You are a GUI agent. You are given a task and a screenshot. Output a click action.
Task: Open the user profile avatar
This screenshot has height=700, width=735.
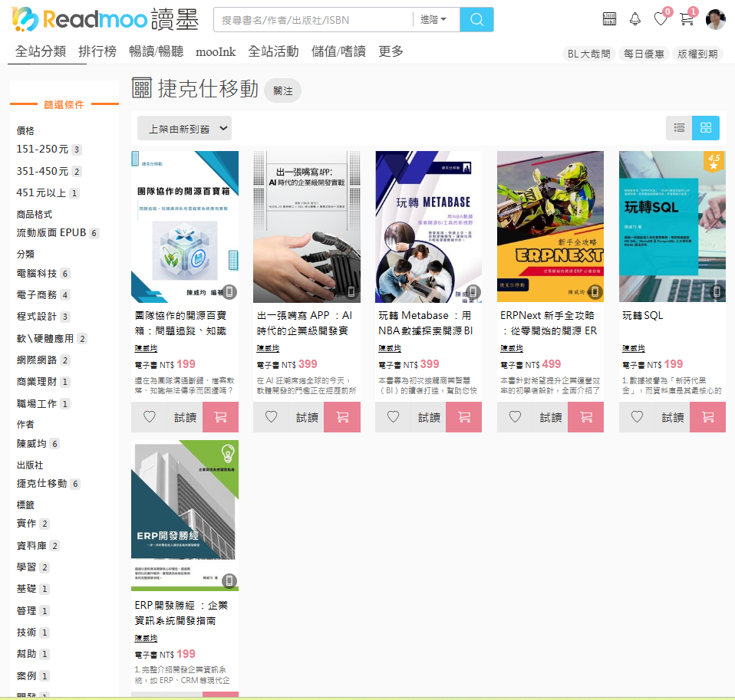coord(715,19)
